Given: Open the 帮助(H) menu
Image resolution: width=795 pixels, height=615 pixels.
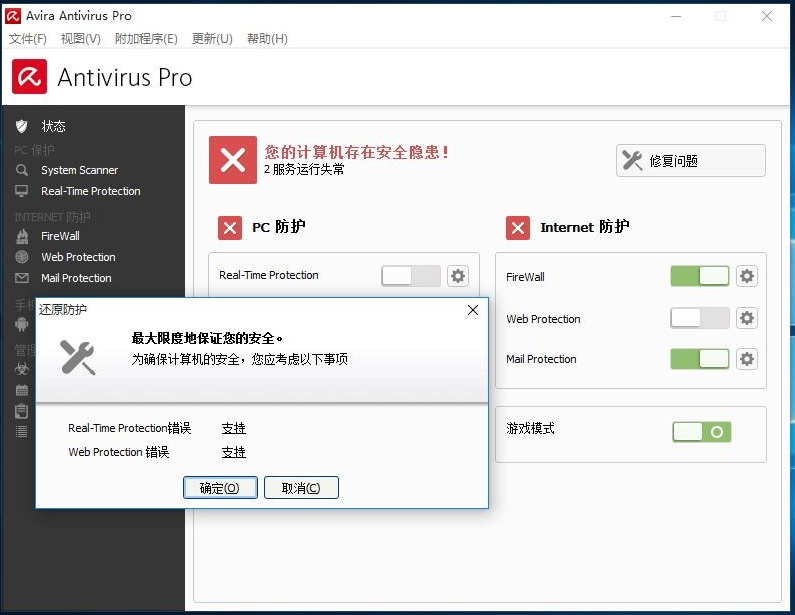Looking at the screenshot, I should (267, 39).
